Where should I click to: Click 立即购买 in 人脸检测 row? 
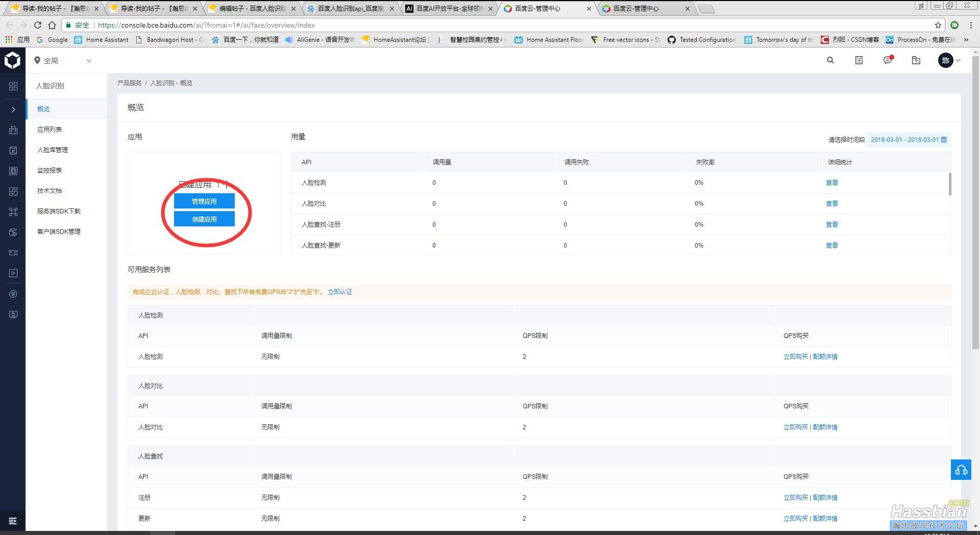point(796,357)
